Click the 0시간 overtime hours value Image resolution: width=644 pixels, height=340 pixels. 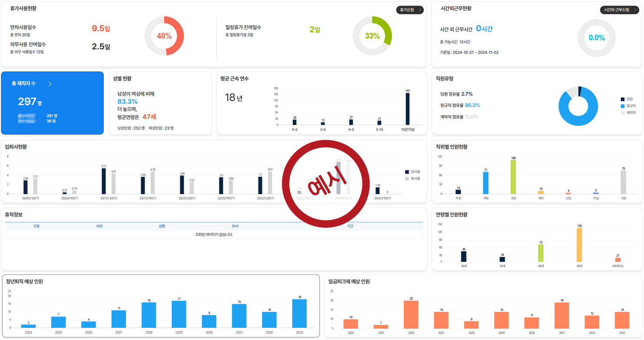(x=484, y=29)
